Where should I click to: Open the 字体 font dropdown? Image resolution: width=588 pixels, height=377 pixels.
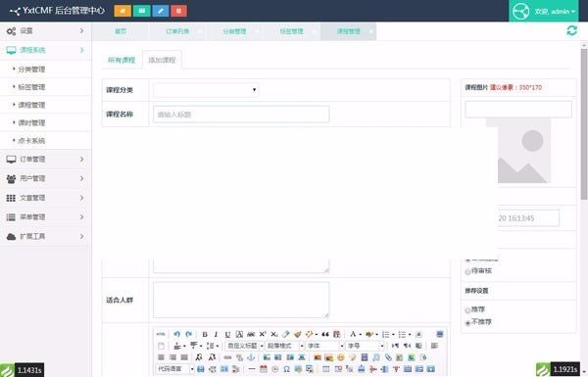click(x=324, y=346)
